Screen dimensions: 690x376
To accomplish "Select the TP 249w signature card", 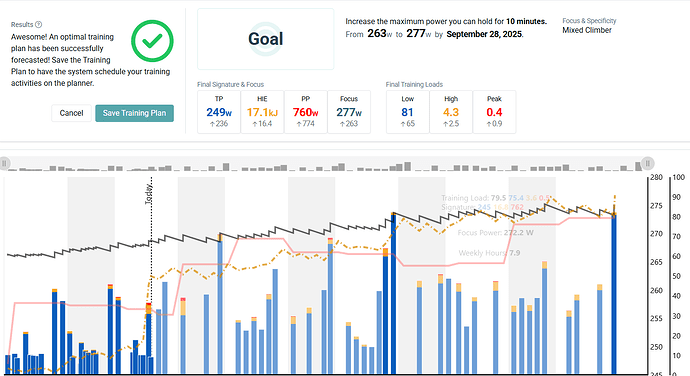I will pos(219,112).
